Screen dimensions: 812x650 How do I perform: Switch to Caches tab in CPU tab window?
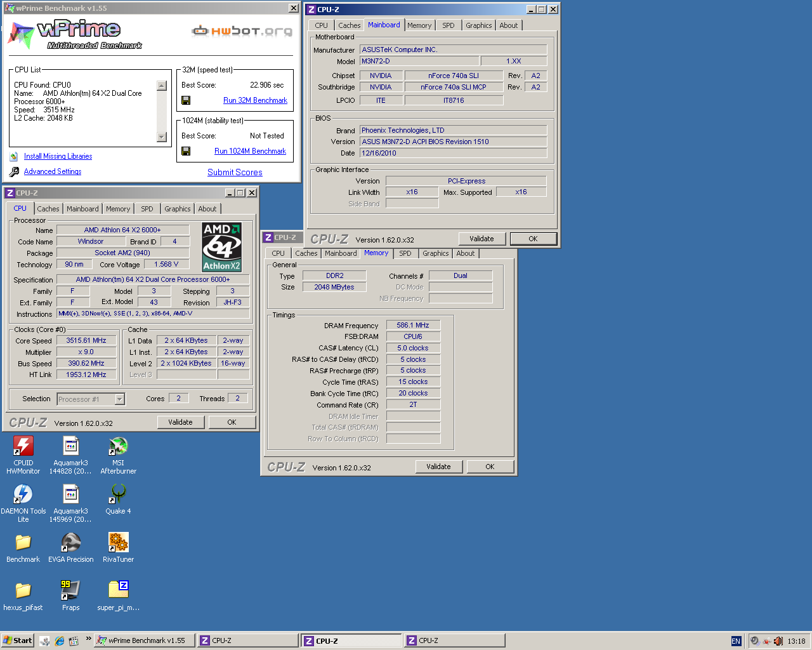48,209
